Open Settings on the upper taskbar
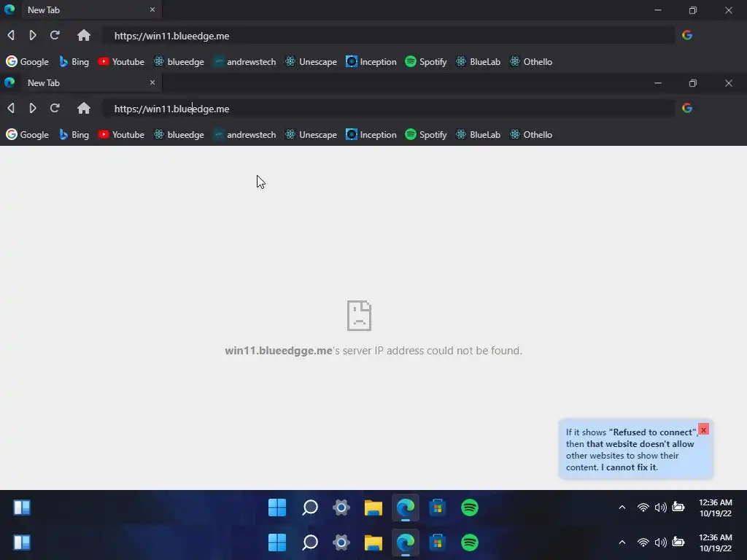Viewport: 747px width, 560px height. pos(341,507)
